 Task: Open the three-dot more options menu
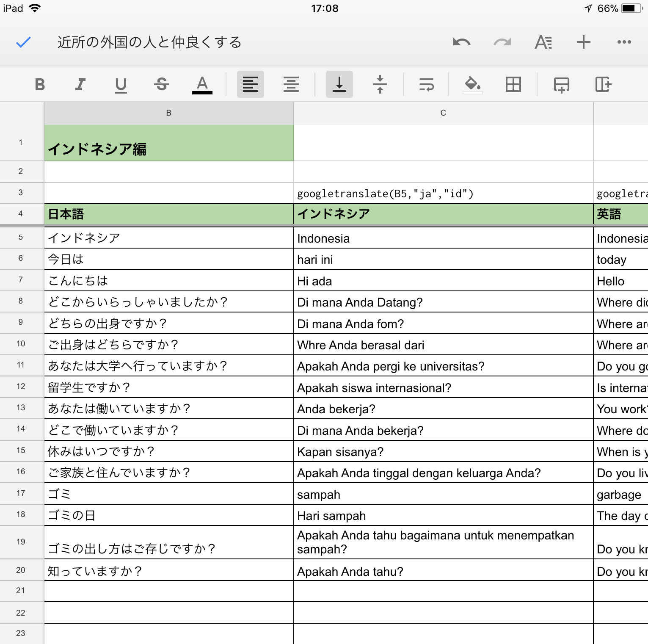coord(624,42)
